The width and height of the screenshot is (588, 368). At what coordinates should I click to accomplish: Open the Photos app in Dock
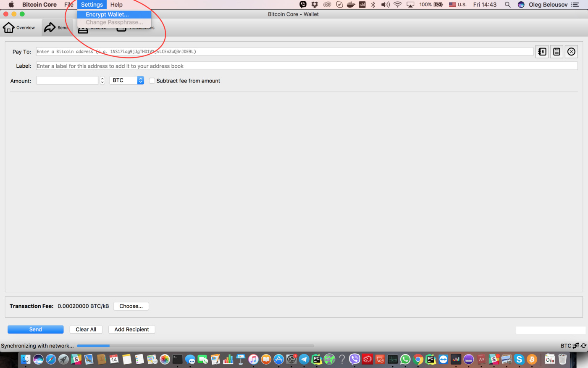point(165,360)
